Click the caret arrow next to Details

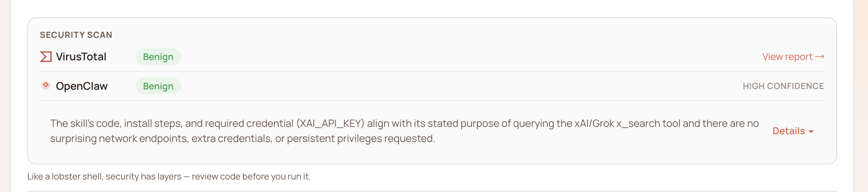pos(811,132)
